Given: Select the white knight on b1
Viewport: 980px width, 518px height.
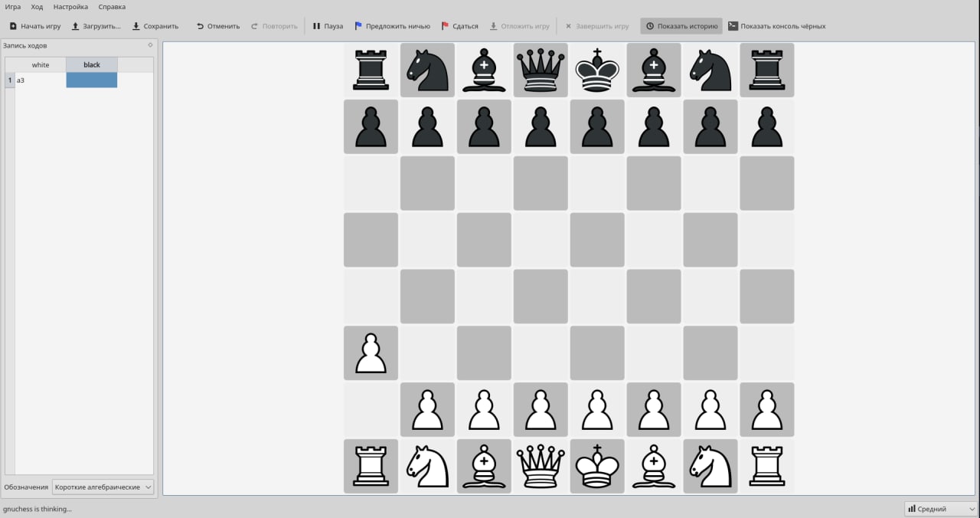Looking at the screenshot, I should point(427,467).
